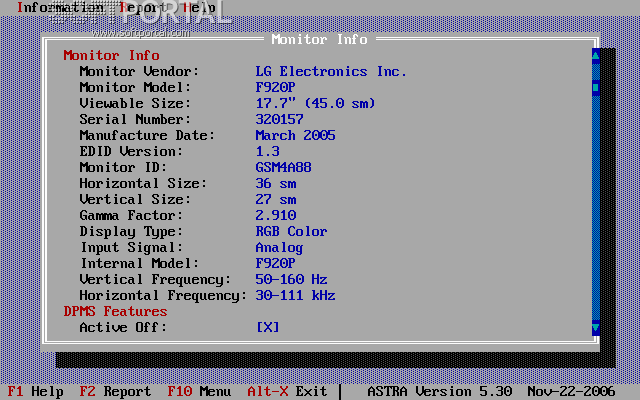Click the EDID version value 1.3
This screenshot has height=400, width=640.
pyautogui.click(x=268, y=151)
